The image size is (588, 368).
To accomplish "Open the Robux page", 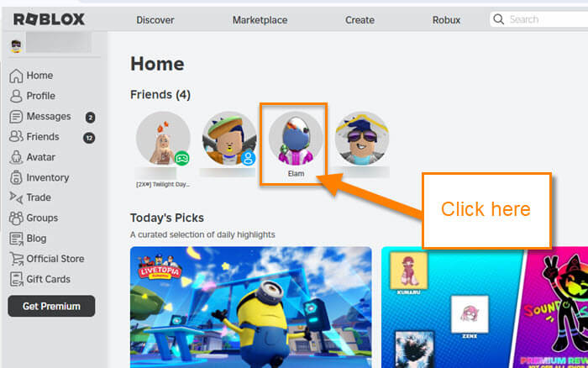I will click(x=446, y=20).
